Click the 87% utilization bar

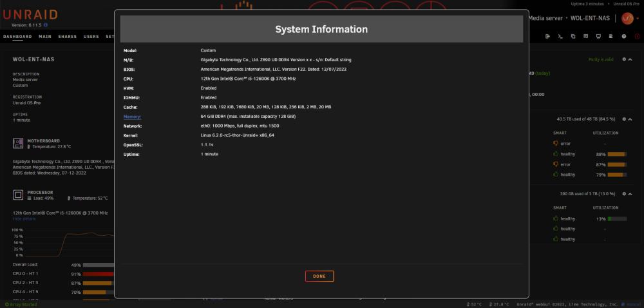click(x=618, y=165)
